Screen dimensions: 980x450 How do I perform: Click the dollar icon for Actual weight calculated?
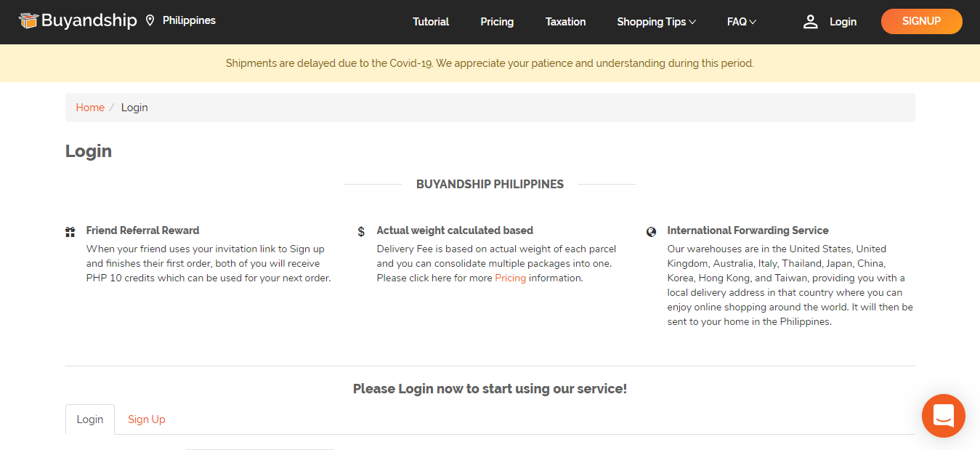pos(361,232)
